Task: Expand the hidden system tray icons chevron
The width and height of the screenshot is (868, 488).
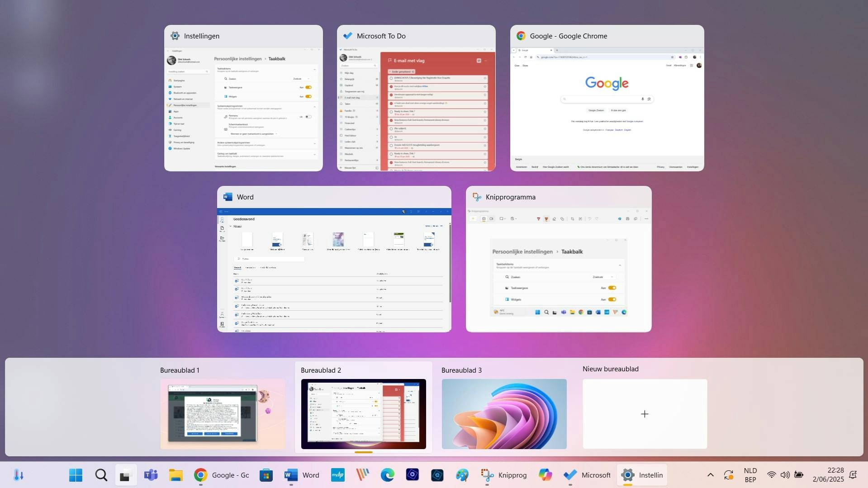Action: (711, 475)
